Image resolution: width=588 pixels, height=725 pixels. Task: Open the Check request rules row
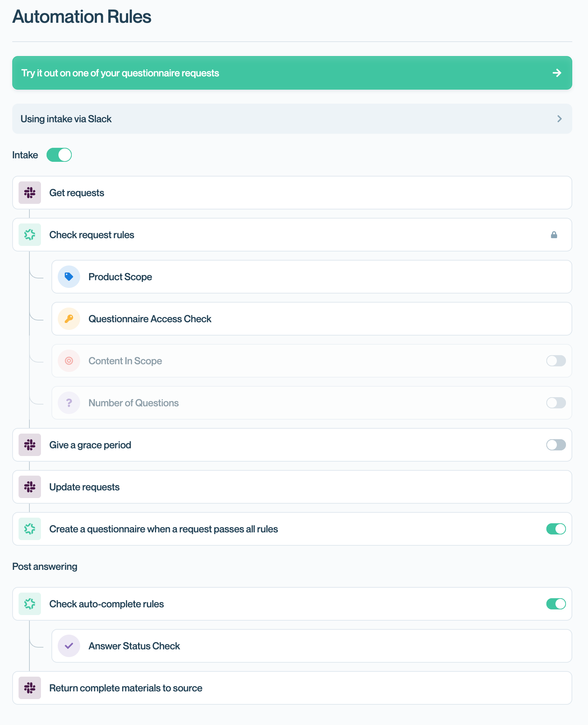click(292, 235)
